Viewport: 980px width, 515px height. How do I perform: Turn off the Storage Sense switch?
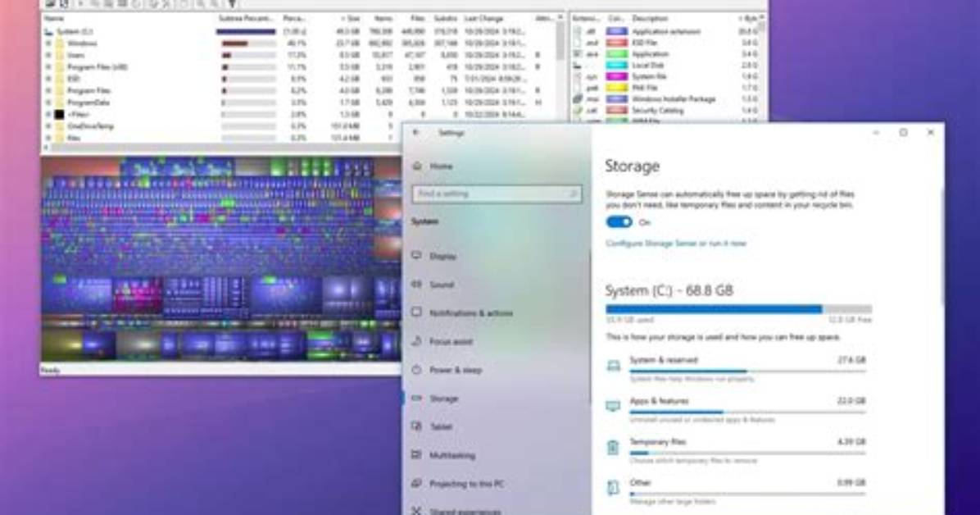coord(619,222)
